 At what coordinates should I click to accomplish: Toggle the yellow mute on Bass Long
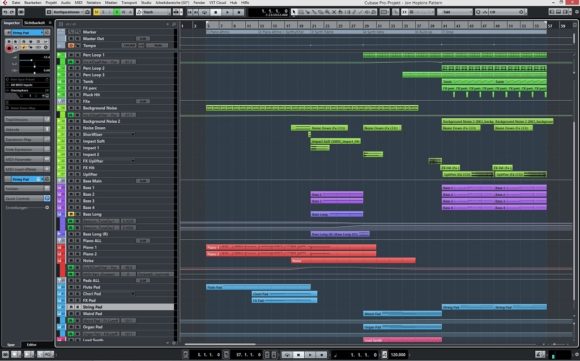tap(71, 214)
